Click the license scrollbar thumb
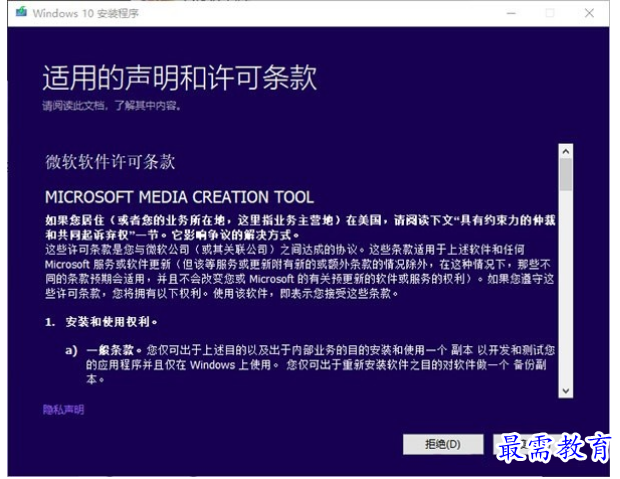Screen dimensions: 620x479 566,174
